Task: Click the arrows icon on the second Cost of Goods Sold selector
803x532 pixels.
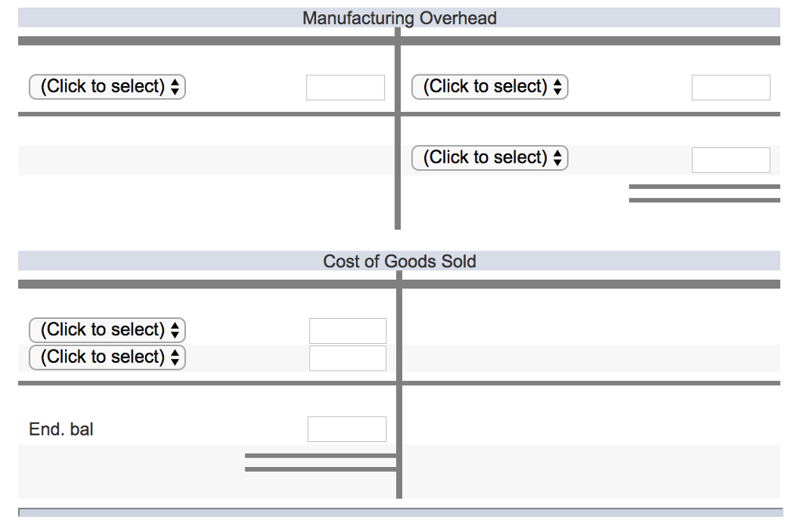Action: 176,357
